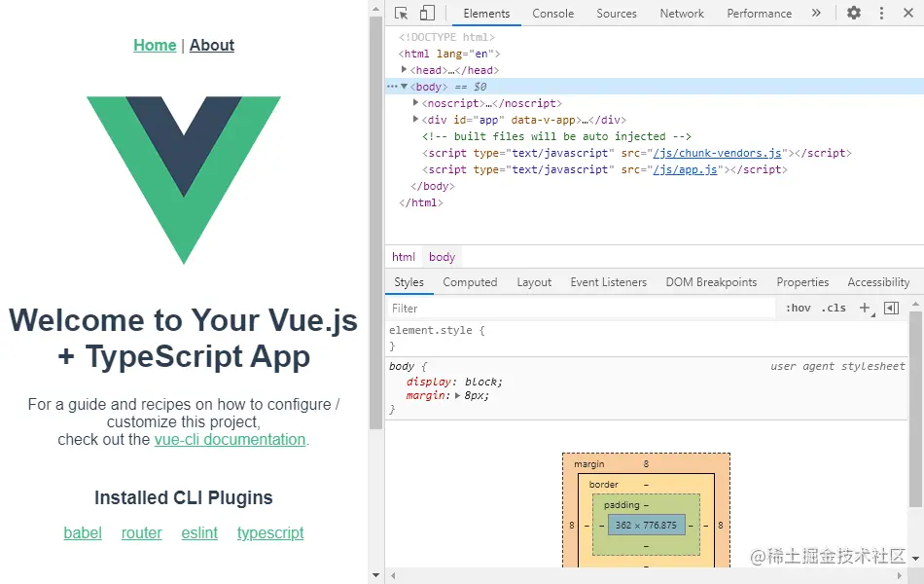The image size is (924, 584).
Task: Toggle the computed styles sidebar icon
Action: point(891,308)
